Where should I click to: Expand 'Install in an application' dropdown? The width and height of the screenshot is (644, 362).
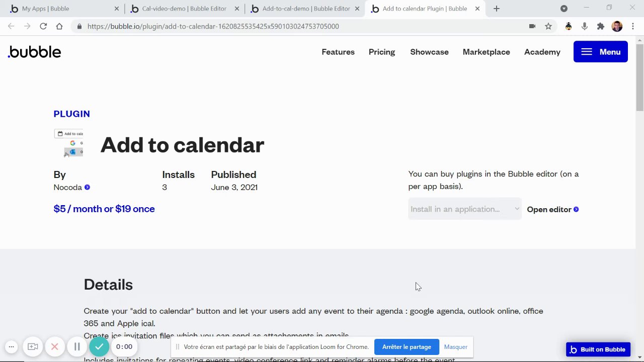[464, 209]
